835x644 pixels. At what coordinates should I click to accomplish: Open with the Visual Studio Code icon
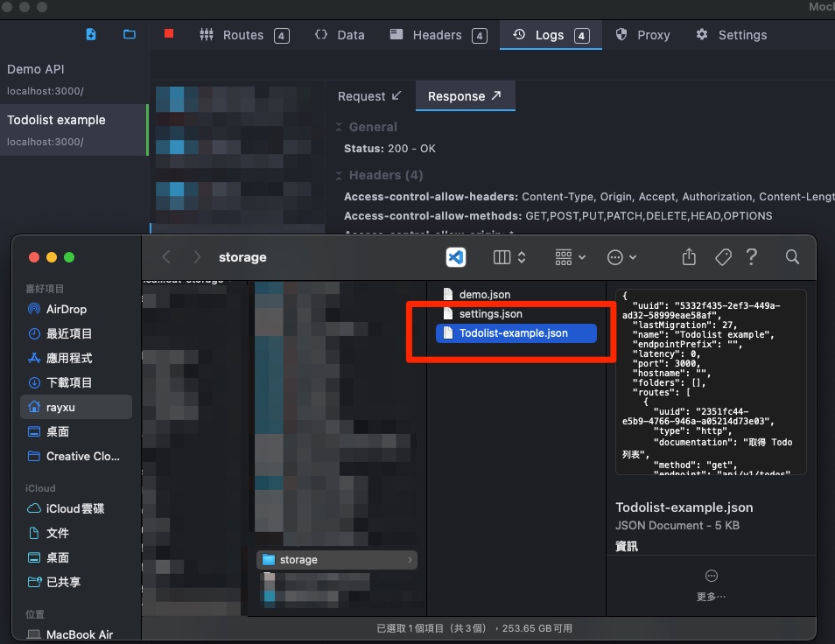456,257
